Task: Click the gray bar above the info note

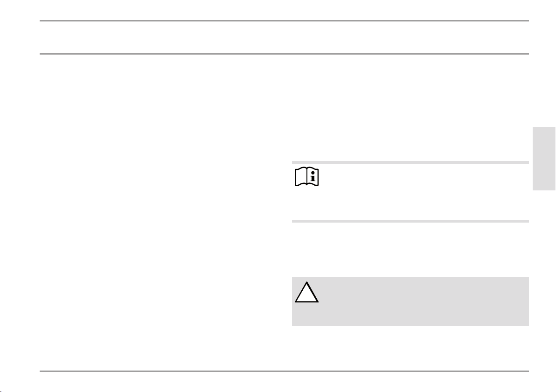Action: click(x=410, y=162)
